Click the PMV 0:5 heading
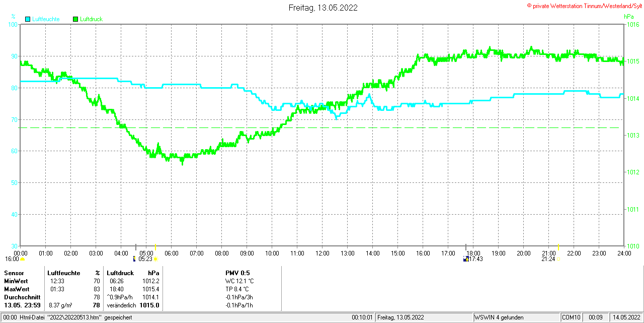Viewport: 644px width, 323px height. coord(237,273)
